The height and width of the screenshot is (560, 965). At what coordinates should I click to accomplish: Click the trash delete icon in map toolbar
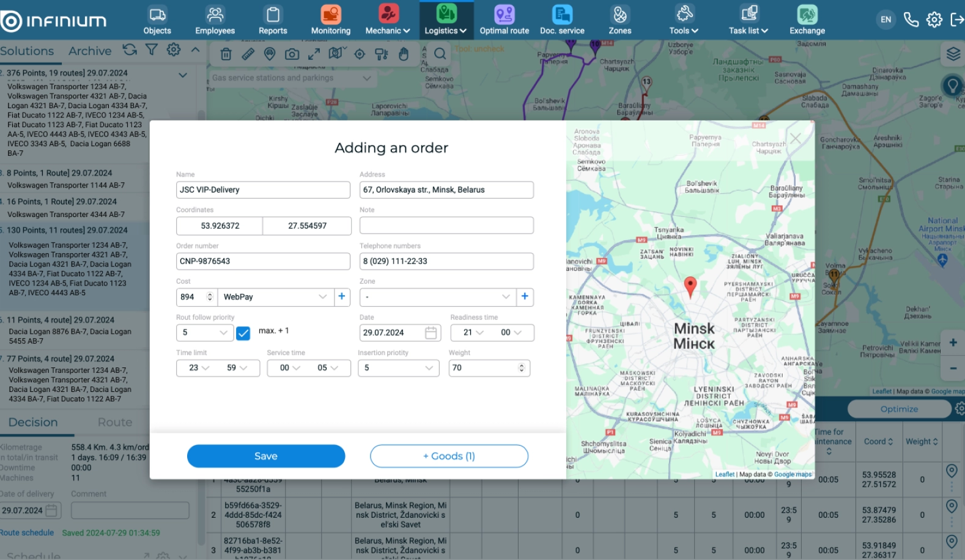(226, 54)
